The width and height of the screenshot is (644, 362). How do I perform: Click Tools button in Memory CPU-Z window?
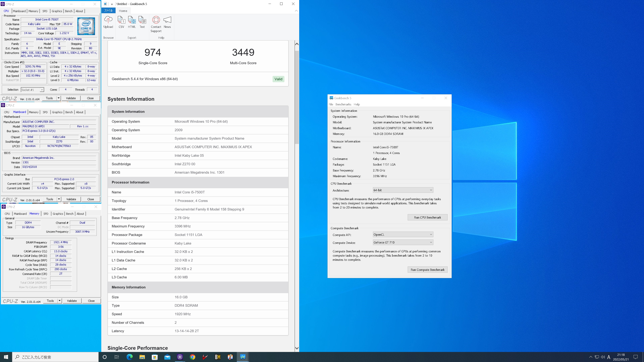50,301
